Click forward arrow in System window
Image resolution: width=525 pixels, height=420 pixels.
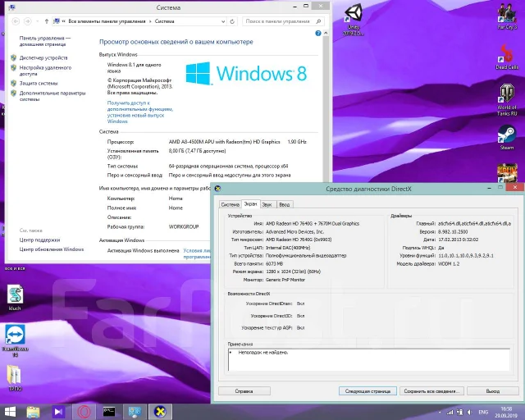point(28,21)
